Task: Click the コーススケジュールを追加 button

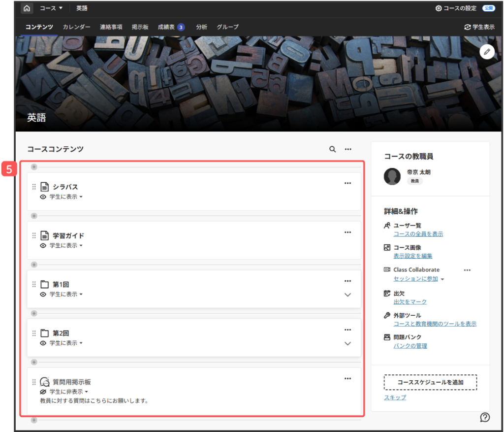Action: (430, 382)
